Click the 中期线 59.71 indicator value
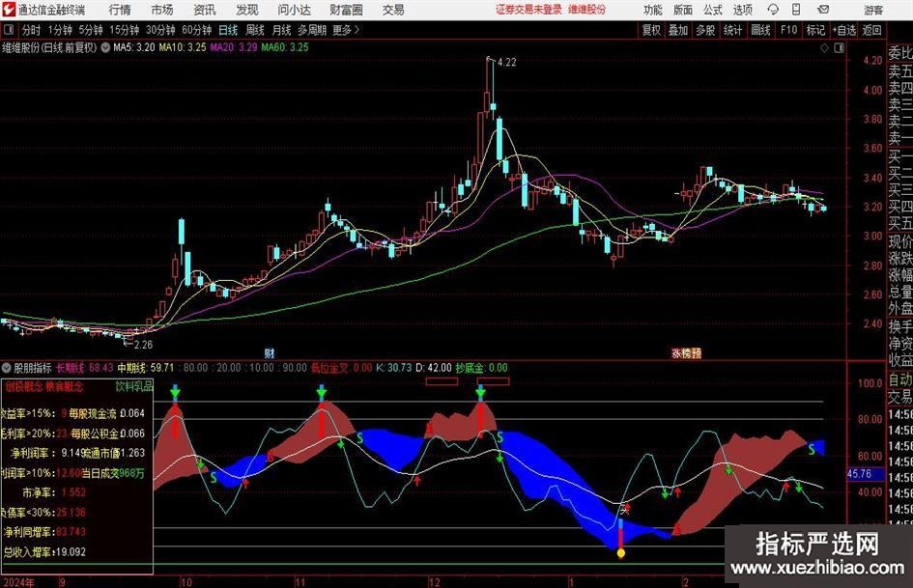The height and width of the screenshot is (588, 913). tap(146, 367)
